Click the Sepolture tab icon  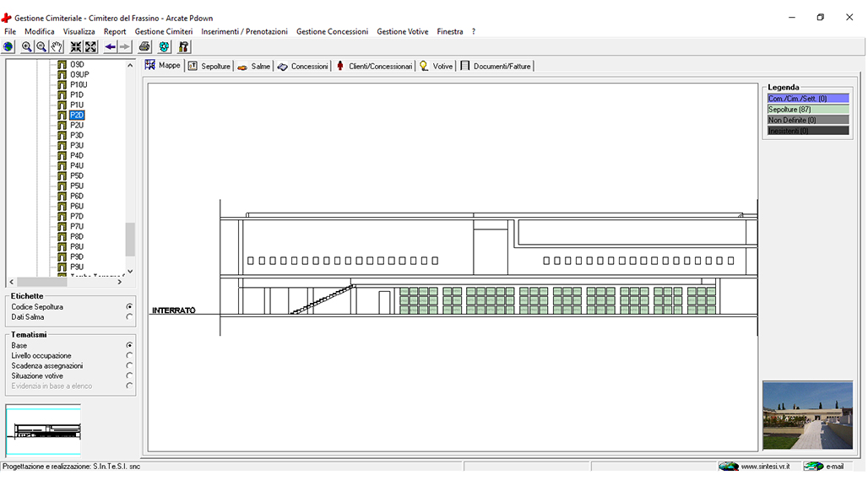(193, 67)
